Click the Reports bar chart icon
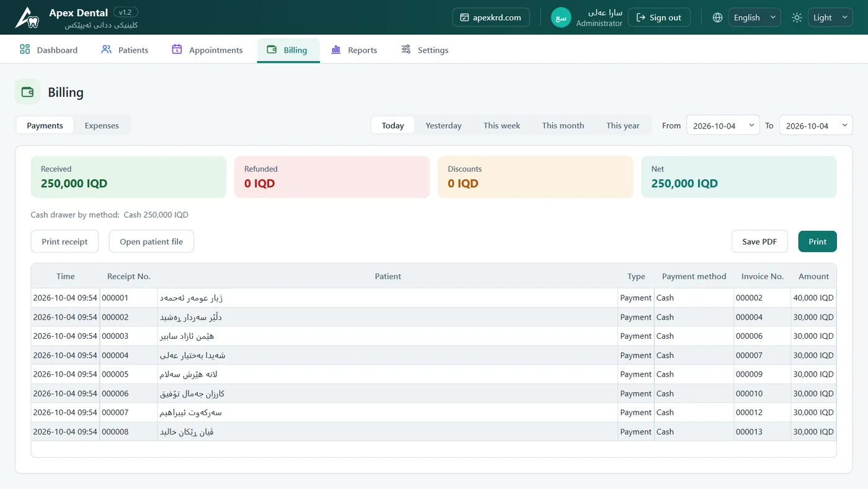The height and width of the screenshot is (489, 868). 336,50
